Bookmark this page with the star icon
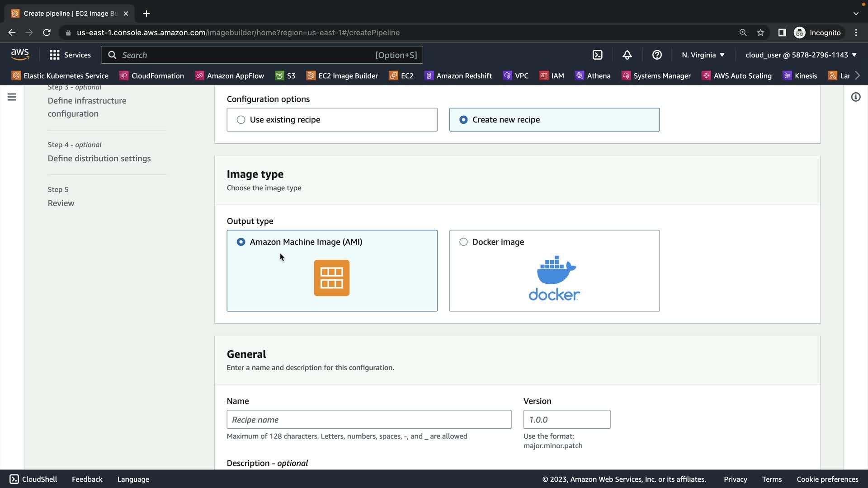Image resolution: width=868 pixels, height=488 pixels. pyautogui.click(x=760, y=33)
